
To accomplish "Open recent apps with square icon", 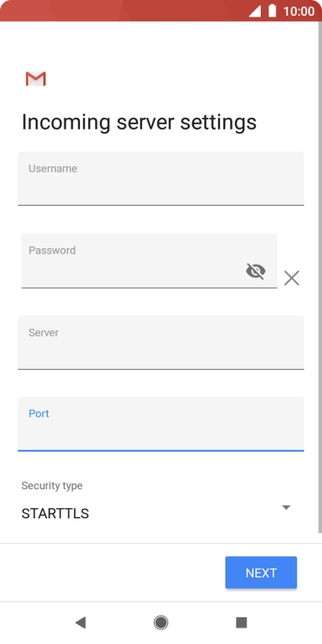I will point(242,623).
